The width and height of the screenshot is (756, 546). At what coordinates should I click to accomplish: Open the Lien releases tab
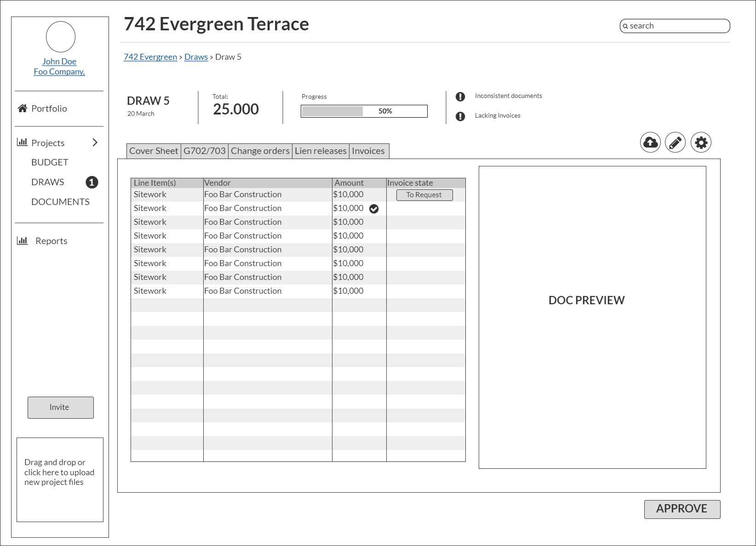pyautogui.click(x=321, y=151)
